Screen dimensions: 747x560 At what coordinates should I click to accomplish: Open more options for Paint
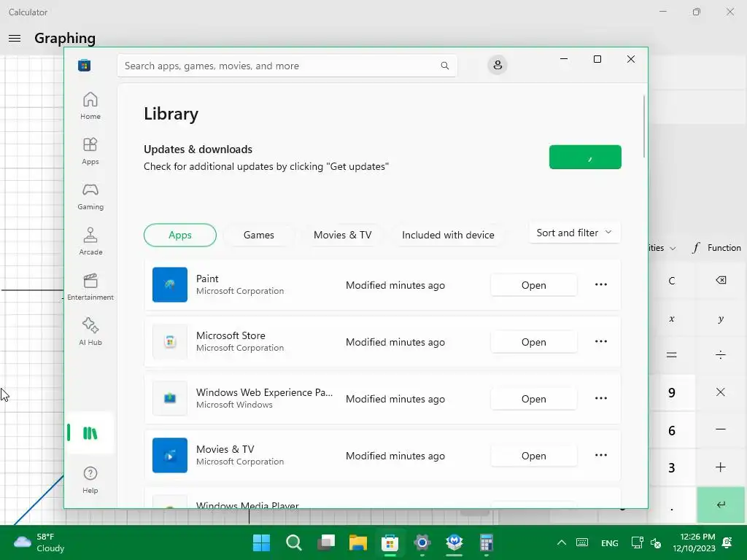point(601,285)
